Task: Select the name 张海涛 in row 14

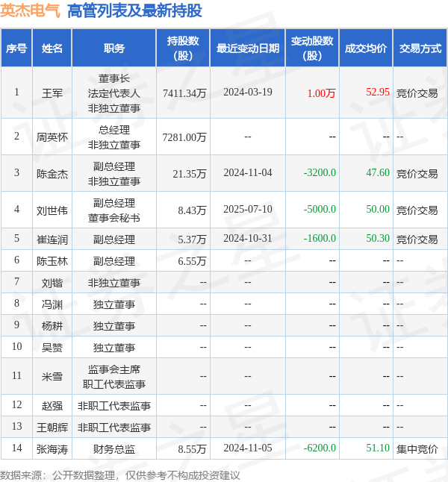Action: pyautogui.click(x=52, y=449)
